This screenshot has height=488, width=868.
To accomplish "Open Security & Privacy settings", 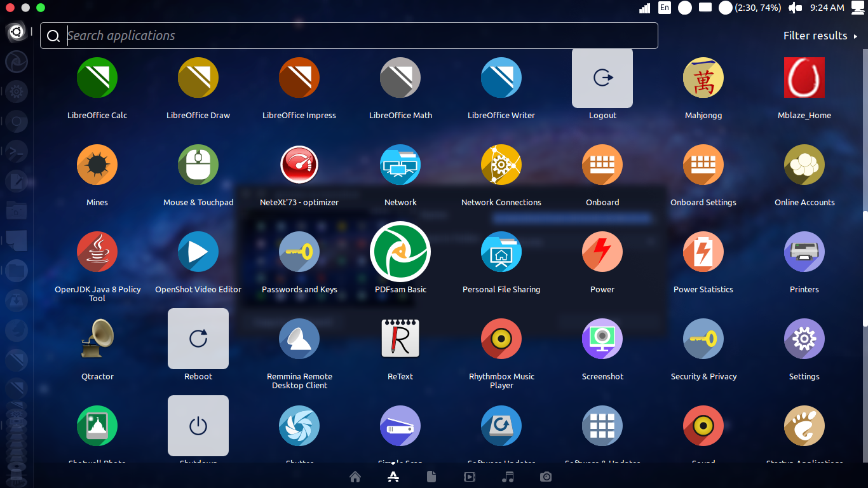I will point(703,339).
